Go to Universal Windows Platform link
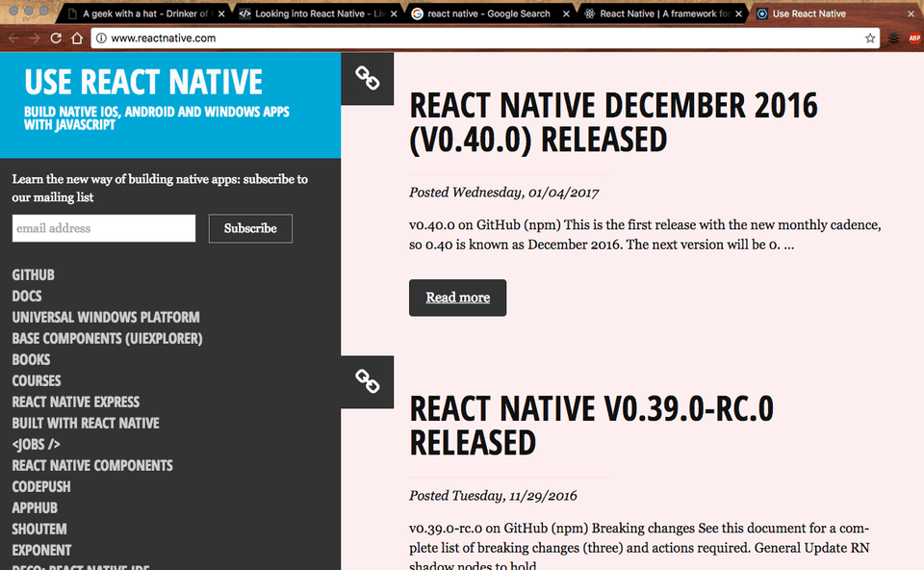Viewport: 924px width, 570px height. click(106, 317)
